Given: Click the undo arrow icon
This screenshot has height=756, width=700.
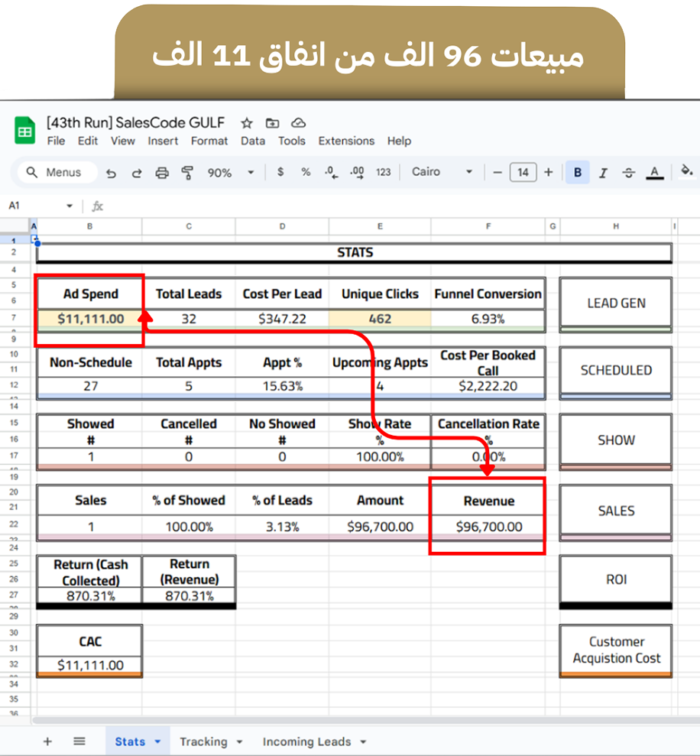Looking at the screenshot, I should point(112,173).
